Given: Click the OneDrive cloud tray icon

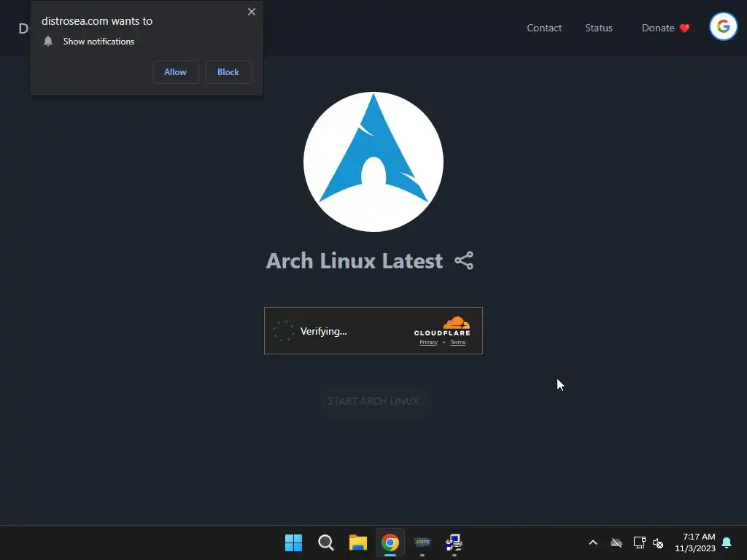Looking at the screenshot, I should point(616,542).
